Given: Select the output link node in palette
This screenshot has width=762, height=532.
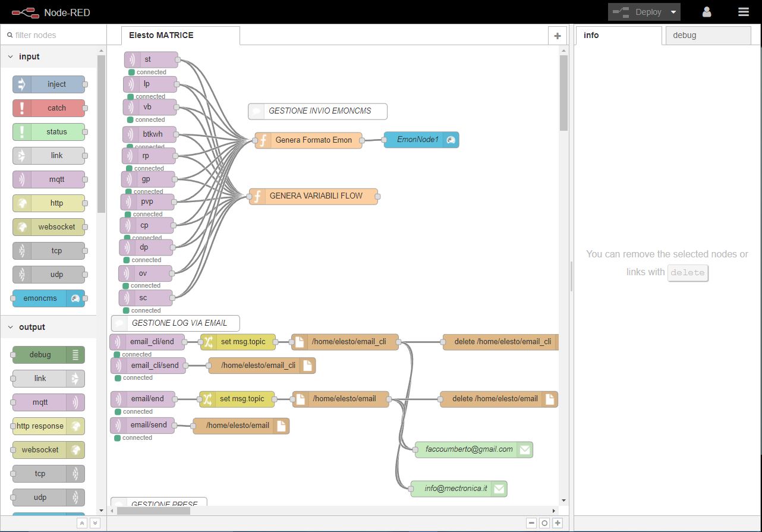Looking at the screenshot, I should point(49,379).
